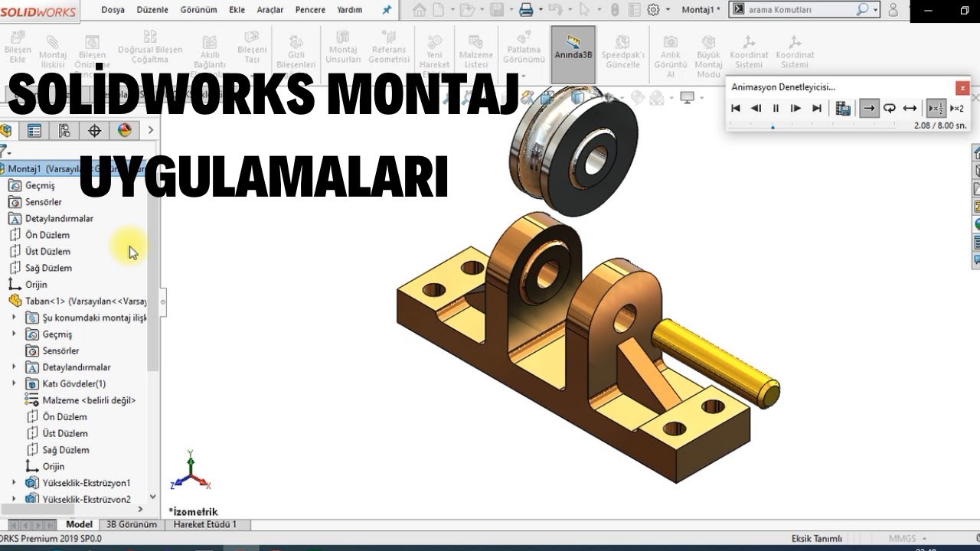Save animation with the film-disk icon

[843, 108]
